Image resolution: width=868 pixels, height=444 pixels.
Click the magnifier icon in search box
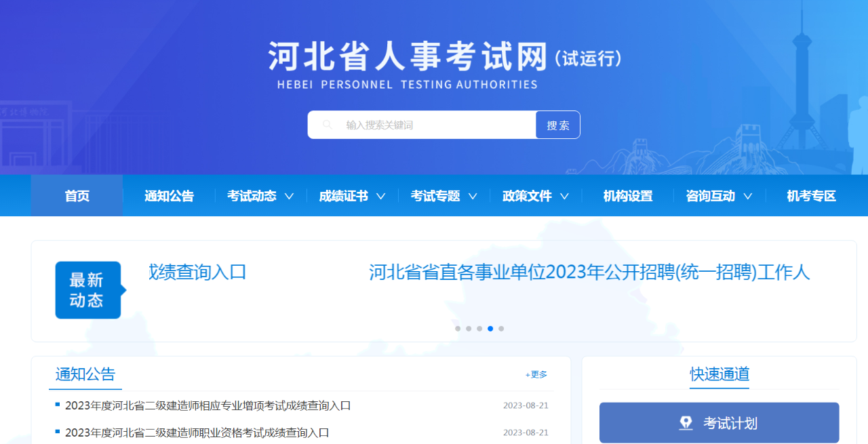tap(328, 125)
